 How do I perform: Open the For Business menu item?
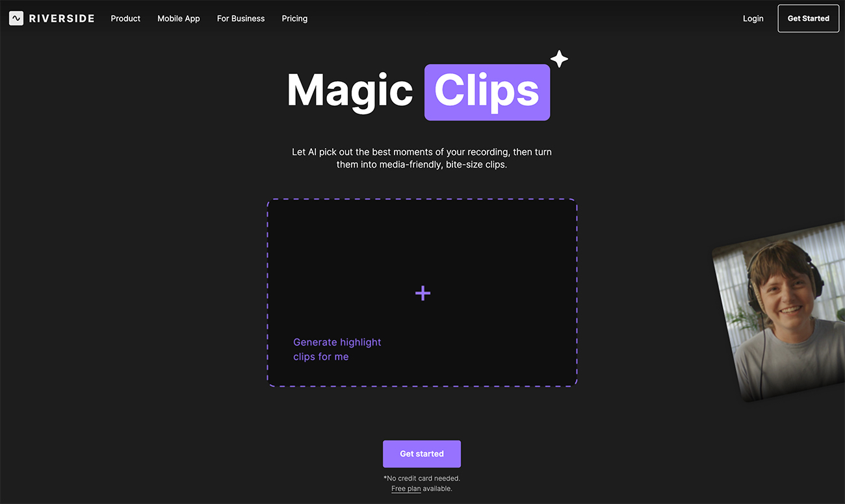click(240, 18)
